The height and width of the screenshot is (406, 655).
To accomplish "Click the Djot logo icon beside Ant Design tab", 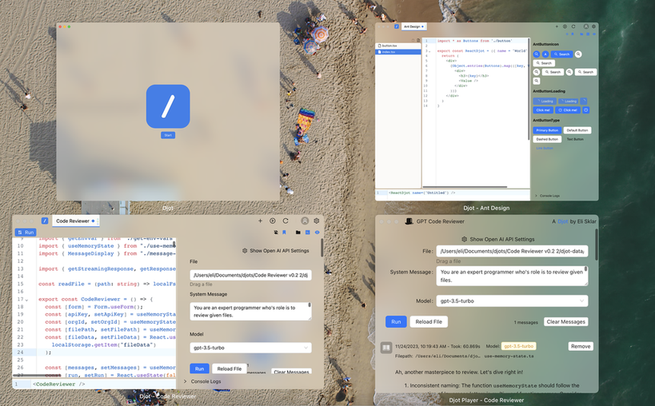I will 396,27.
